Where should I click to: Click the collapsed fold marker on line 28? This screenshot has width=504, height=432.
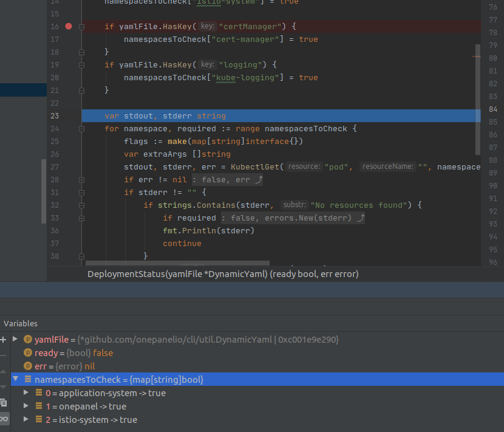click(81, 180)
